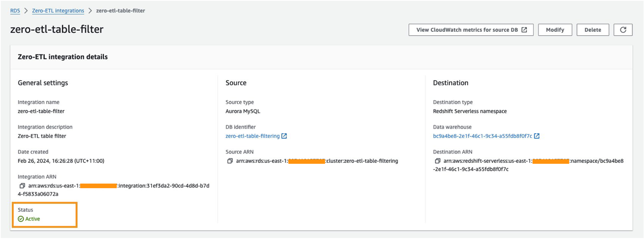Open View CloudWatch metrics for source DB
Image resolution: width=644 pixels, height=240 pixels.
471,30
